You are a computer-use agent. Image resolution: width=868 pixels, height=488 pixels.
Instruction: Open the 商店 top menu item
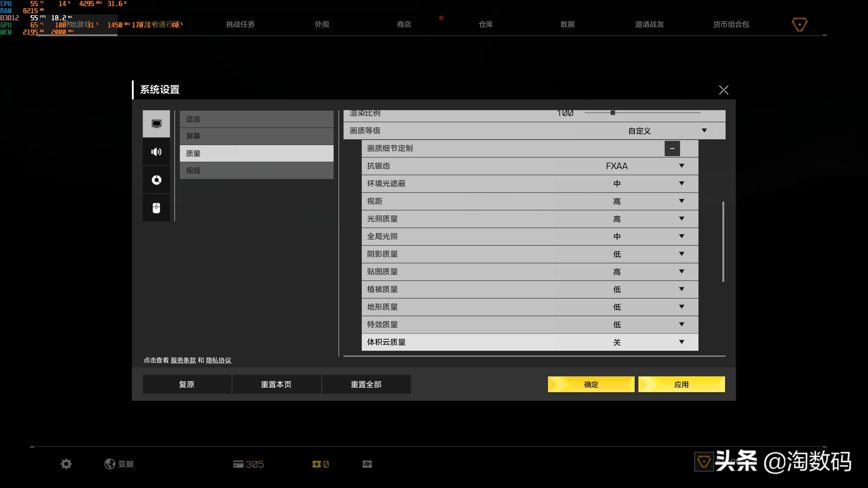[x=404, y=24]
